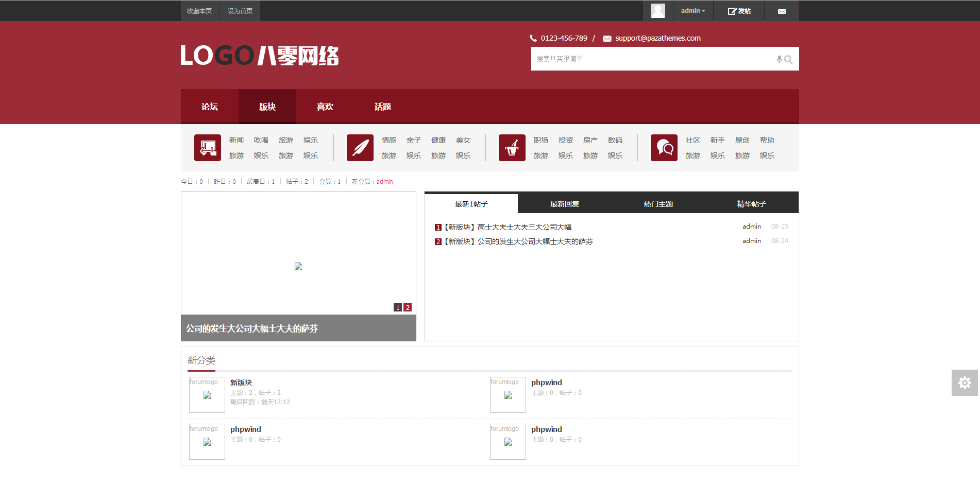Viewport: 980px width, 486px height.
Task: Open the 版块 navigation tab
Action: (x=267, y=107)
